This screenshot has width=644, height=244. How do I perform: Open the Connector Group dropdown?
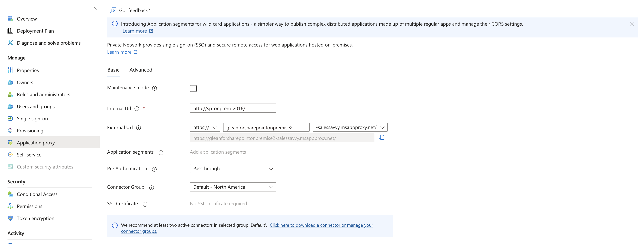[x=233, y=187]
